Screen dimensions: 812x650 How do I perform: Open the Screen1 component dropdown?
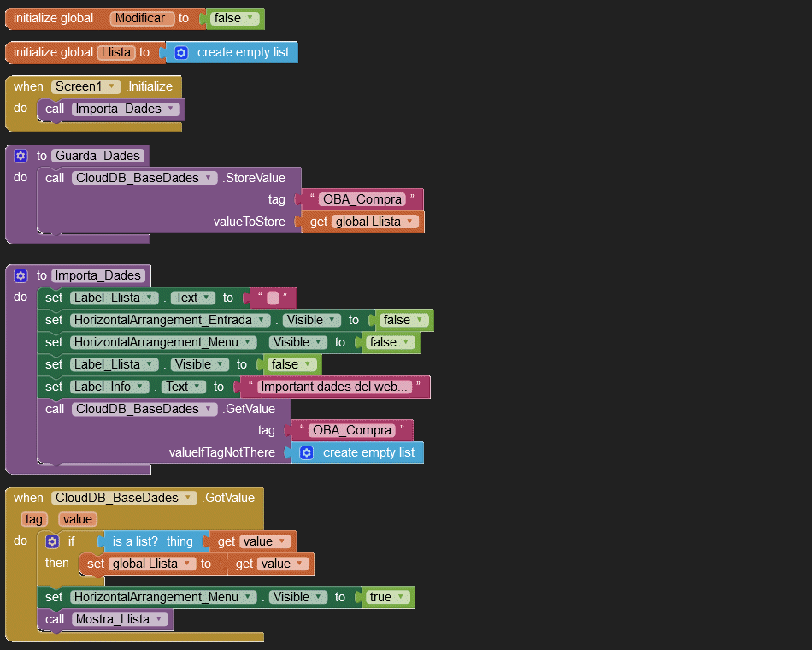tap(112, 86)
